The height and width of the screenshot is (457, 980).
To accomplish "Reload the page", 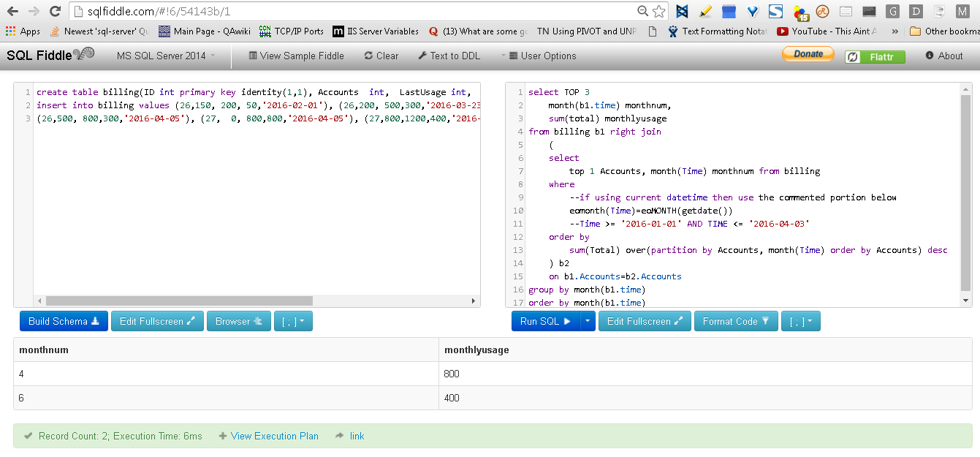I will click(55, 12).
